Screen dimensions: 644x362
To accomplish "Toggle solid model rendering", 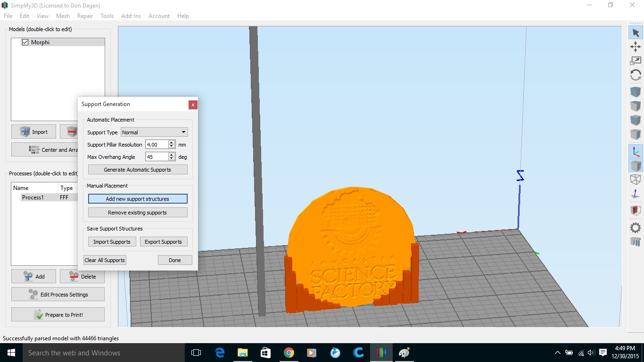I will click(x=636, y=165).
